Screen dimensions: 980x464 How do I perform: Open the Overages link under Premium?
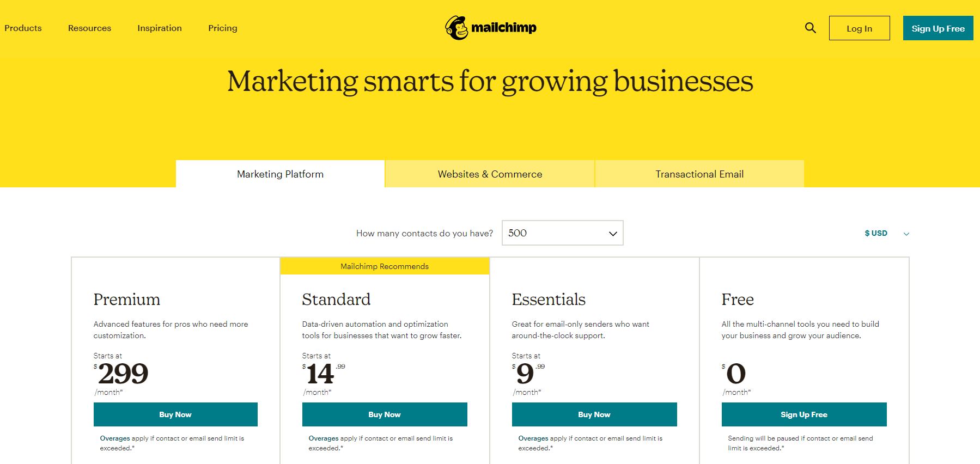click(115, 438)
